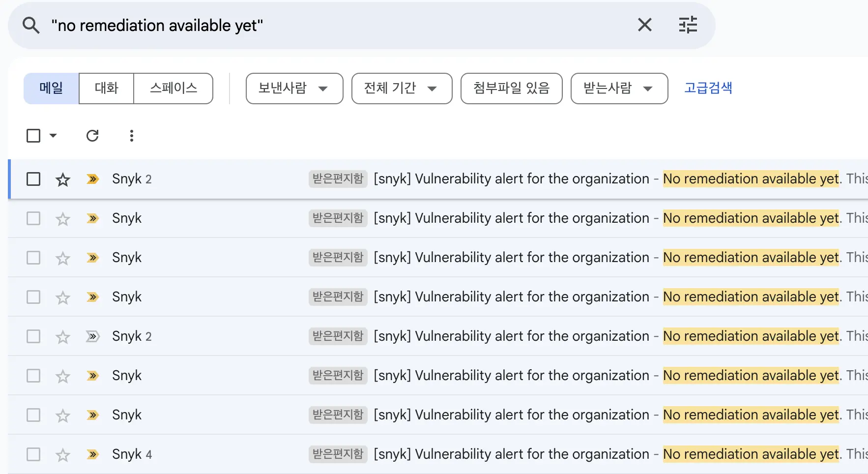Star the Snyk 4 conversation
868x474 pixels.
coord(63,455)
